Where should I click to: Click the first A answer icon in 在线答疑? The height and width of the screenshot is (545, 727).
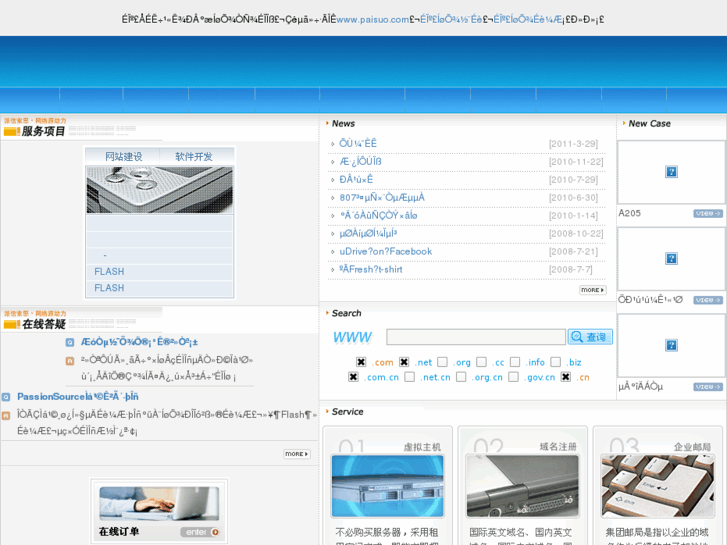70,361
